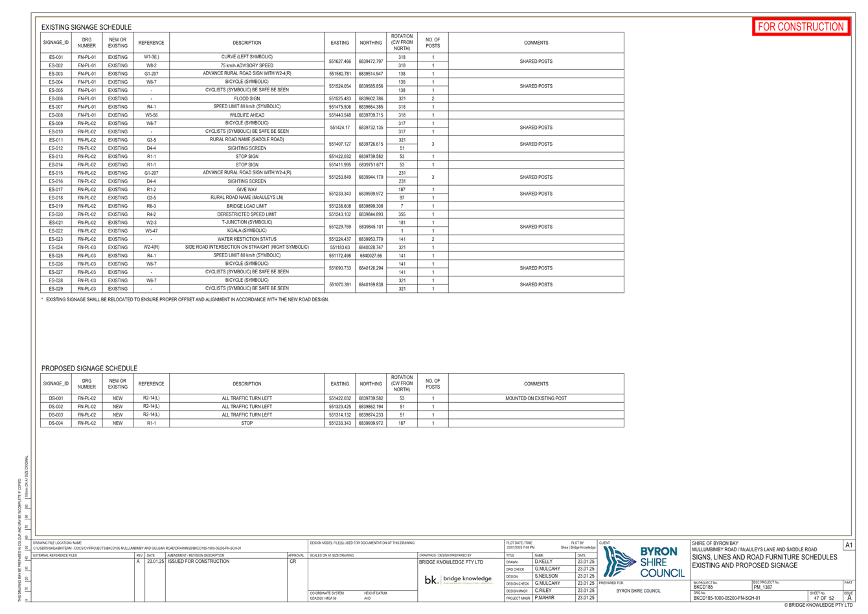Click Description header in proposed signage table
This screenshot has width=868, height=614.
point(247,383)
